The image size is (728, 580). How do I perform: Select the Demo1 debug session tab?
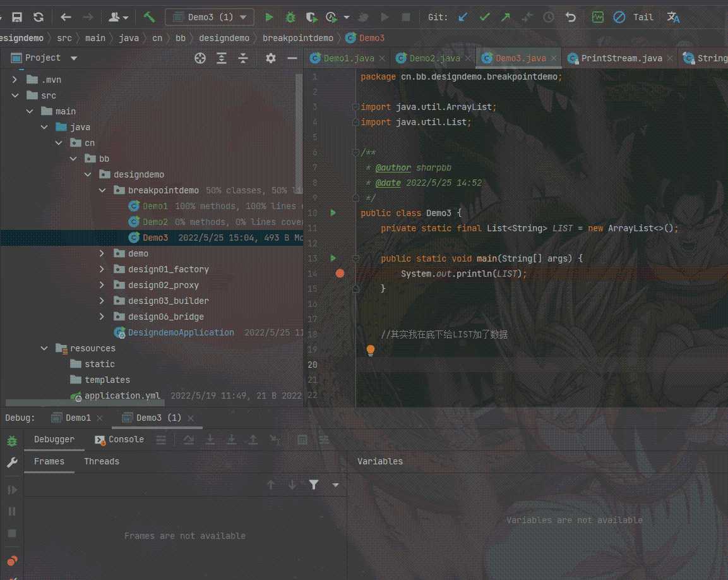(x=78, y=418)
